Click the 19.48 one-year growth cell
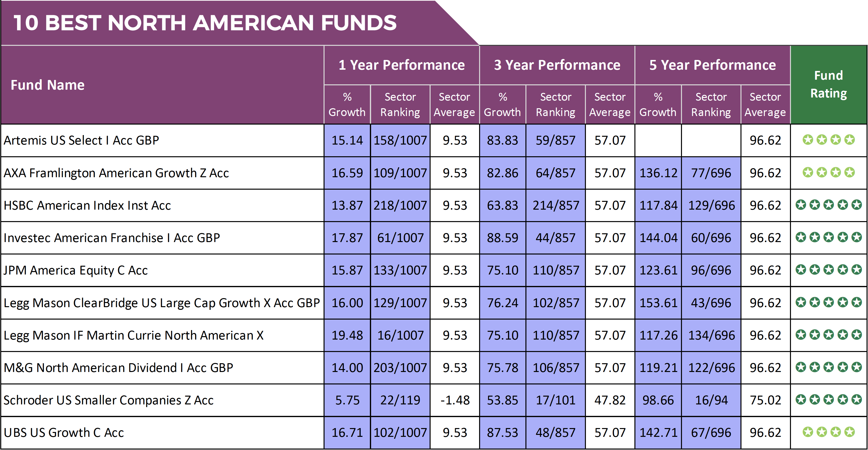Screen dimensions: 868x450 [x=347, y=335]
